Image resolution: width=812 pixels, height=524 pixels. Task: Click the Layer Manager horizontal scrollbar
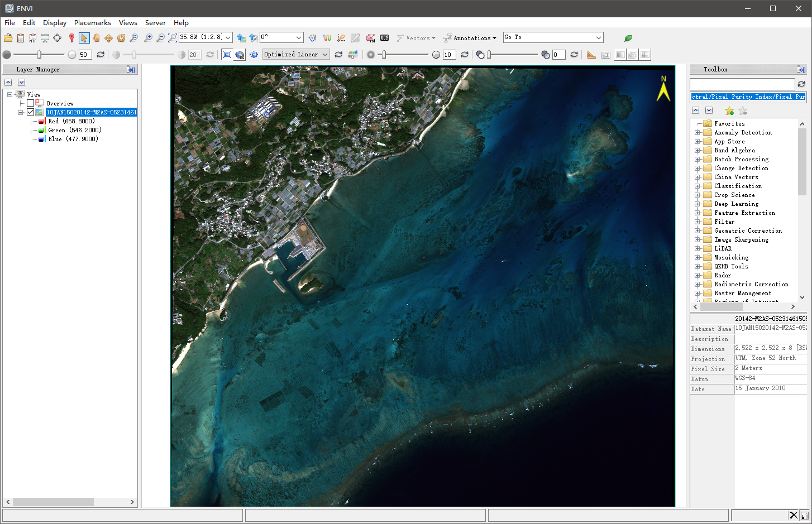click(70, 502)
